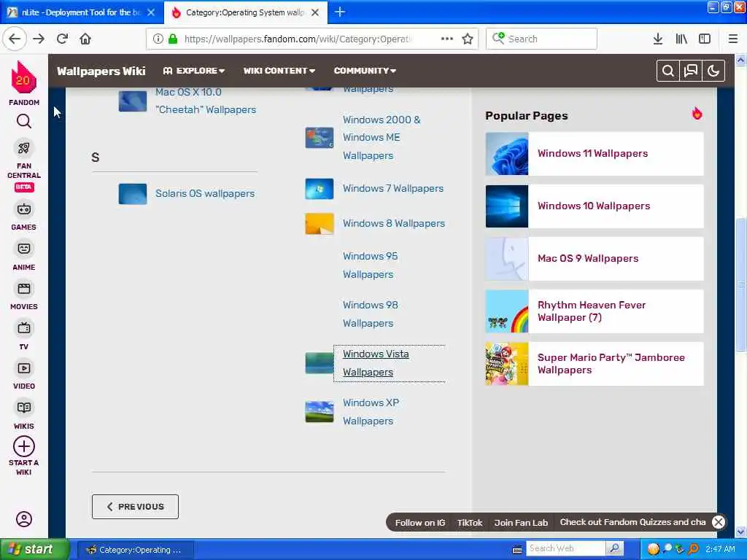Screen dimensions: 747x560
Task: Toggle the browser sidebar icon
Action: (x=705, y=39)
